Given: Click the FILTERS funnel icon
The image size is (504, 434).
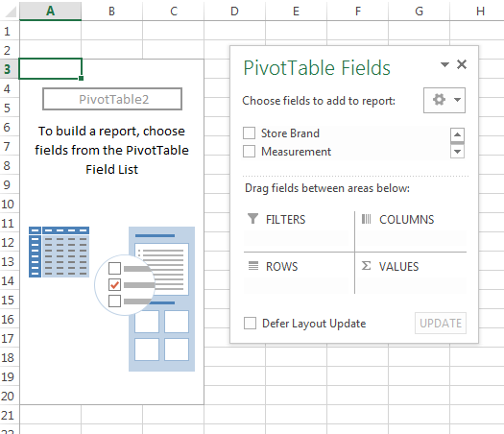Looking at the screenshot, I should (x=253, y=219).
